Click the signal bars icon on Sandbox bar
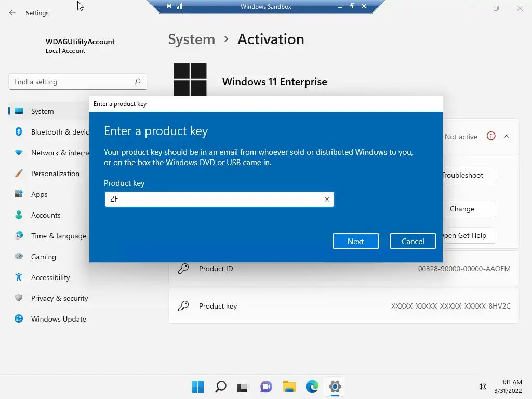532x399 pixels. click(x=180, y=6)
